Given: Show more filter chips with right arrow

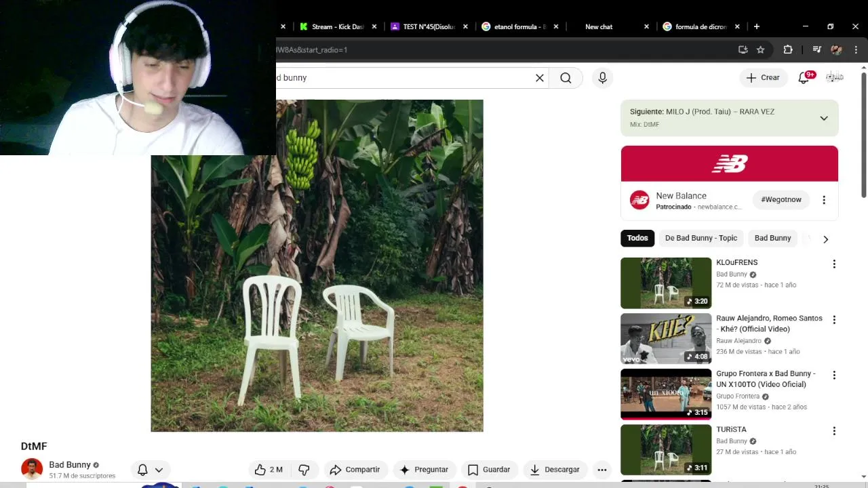Looking at the screenshot, I should [x=825, y=239].
